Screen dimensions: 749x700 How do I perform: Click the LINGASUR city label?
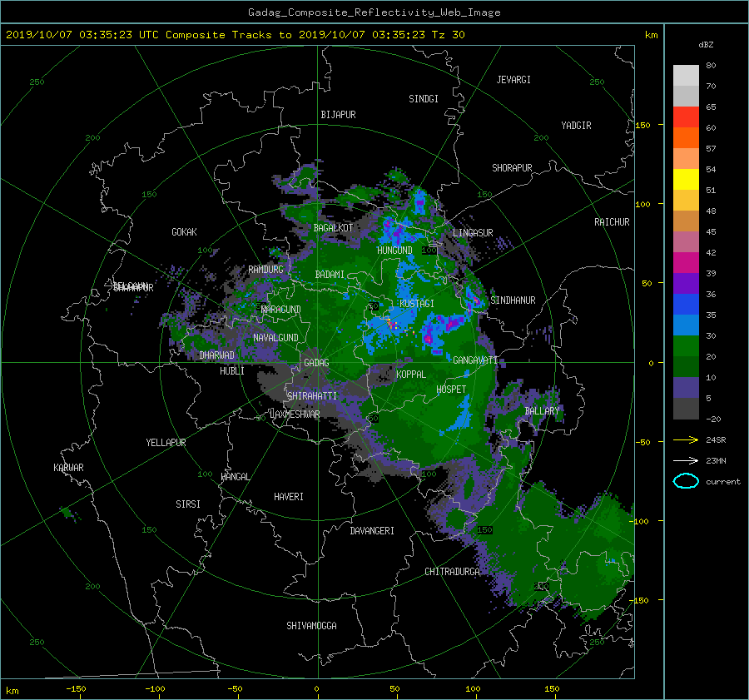[x=473, y=233]
